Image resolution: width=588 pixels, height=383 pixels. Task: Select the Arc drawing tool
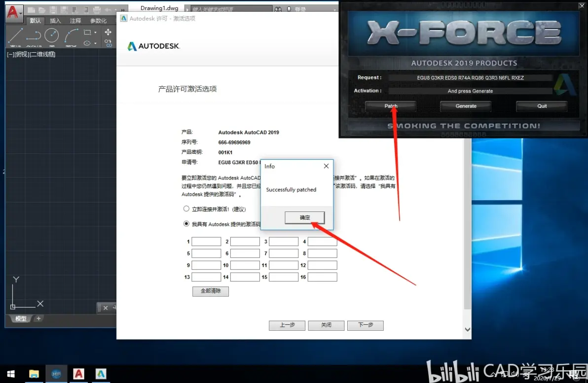coord(71,35)
